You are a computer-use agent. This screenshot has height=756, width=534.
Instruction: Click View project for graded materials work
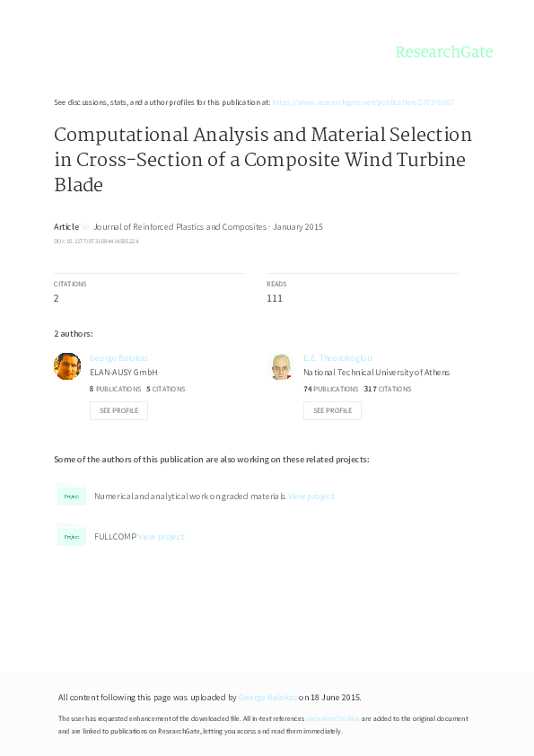(x=310, y=495)
